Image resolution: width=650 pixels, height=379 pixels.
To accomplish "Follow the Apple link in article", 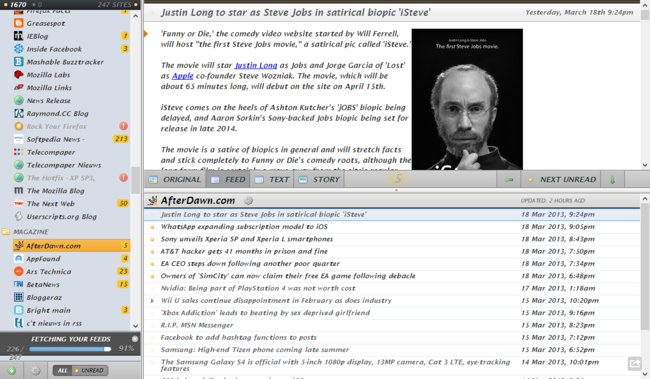I will [x=183, y=76].
